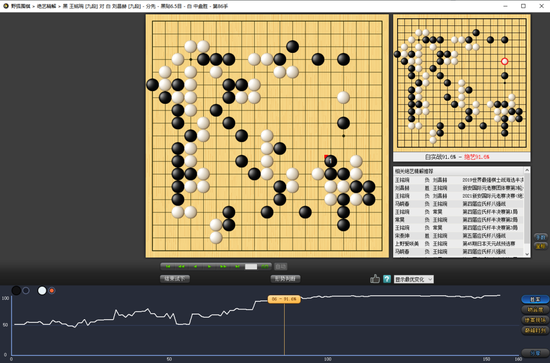
Task: Toggle the solid black stone chart legend
Action: coord(16,290)
